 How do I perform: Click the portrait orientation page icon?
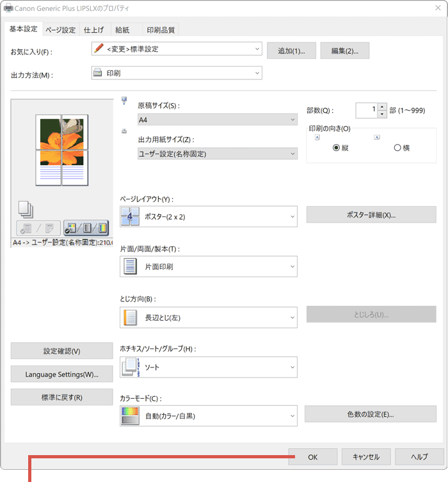point(317,138)
